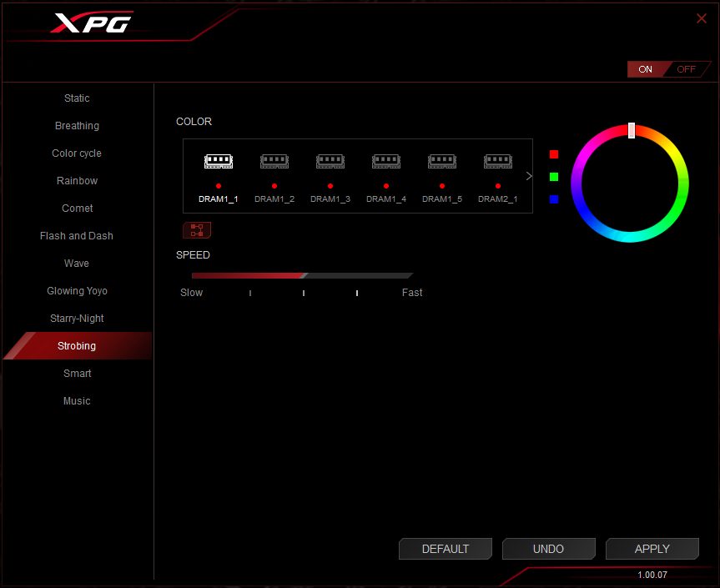The image size is (720, 588).
Task: Click the DRAM1_4 label
Action: [386, 199]
